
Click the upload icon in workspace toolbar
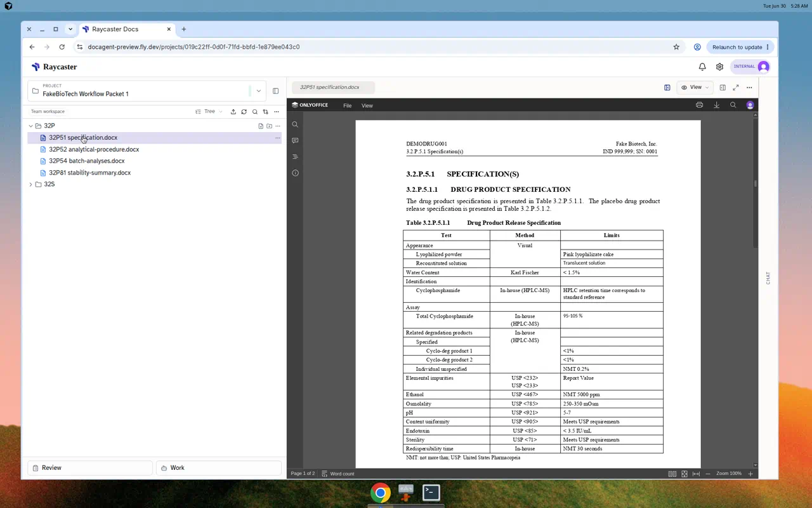233,112
